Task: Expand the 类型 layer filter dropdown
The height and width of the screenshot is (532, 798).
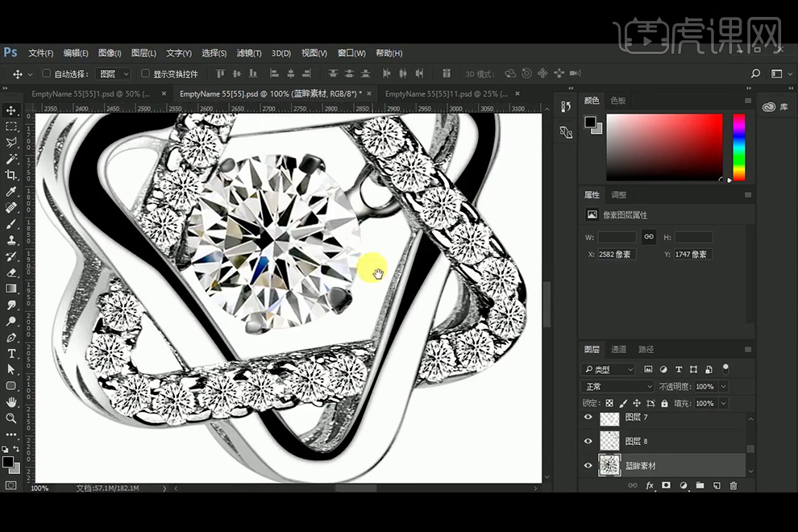Action: pos(608,370)
